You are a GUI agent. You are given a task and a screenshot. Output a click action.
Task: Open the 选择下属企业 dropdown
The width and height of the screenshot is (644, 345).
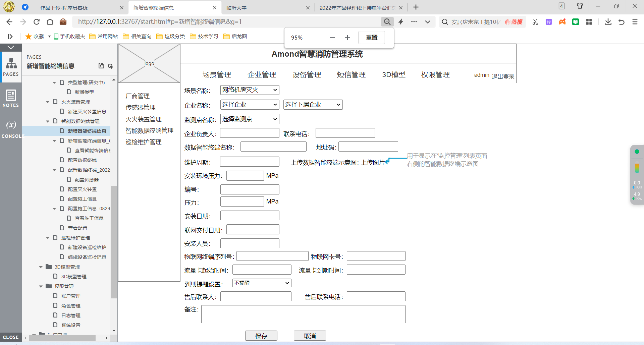(x=313, y=105)
